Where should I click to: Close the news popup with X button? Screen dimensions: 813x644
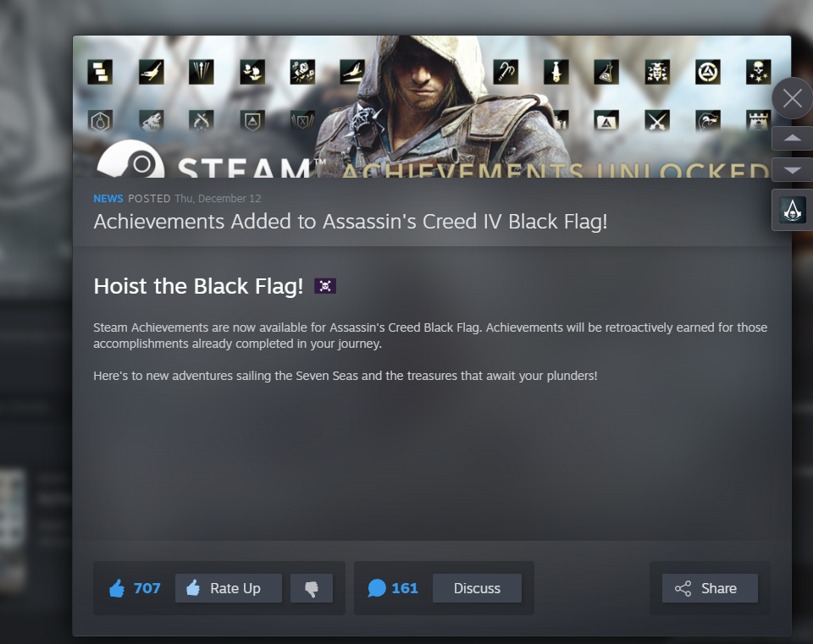click(793, 98)
